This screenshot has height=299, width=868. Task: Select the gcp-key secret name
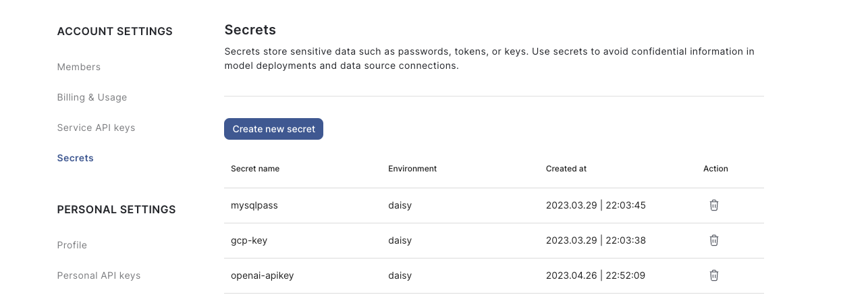(250, 240)
